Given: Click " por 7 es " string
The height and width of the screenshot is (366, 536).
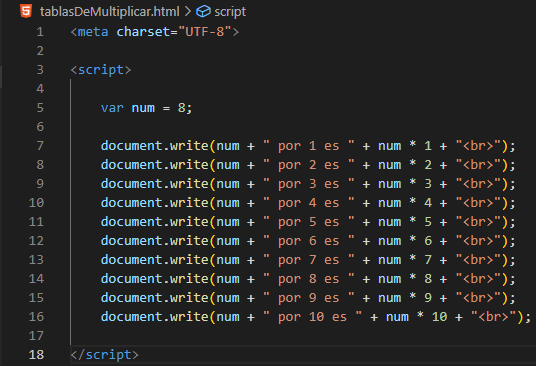Looking at the screenshot, I should 309,260.
